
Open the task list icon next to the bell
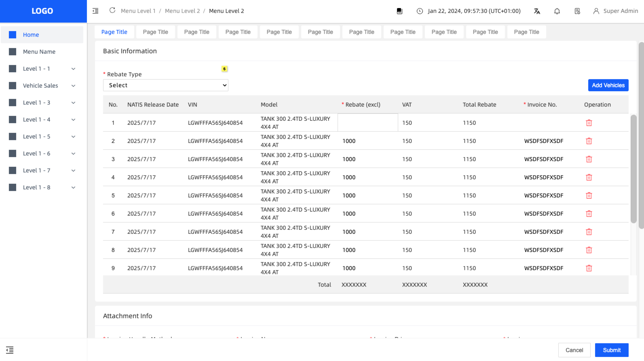coord(577,11)
